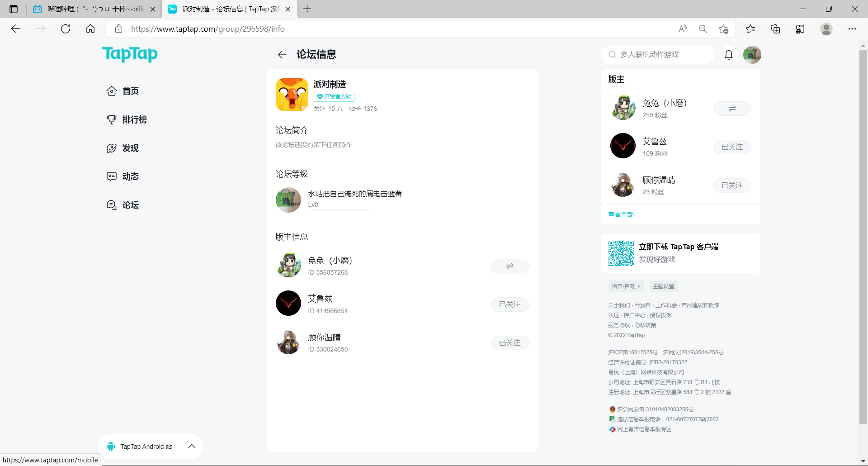
Task: Expand the TapTap Android 站 panel
Action: 192,446
